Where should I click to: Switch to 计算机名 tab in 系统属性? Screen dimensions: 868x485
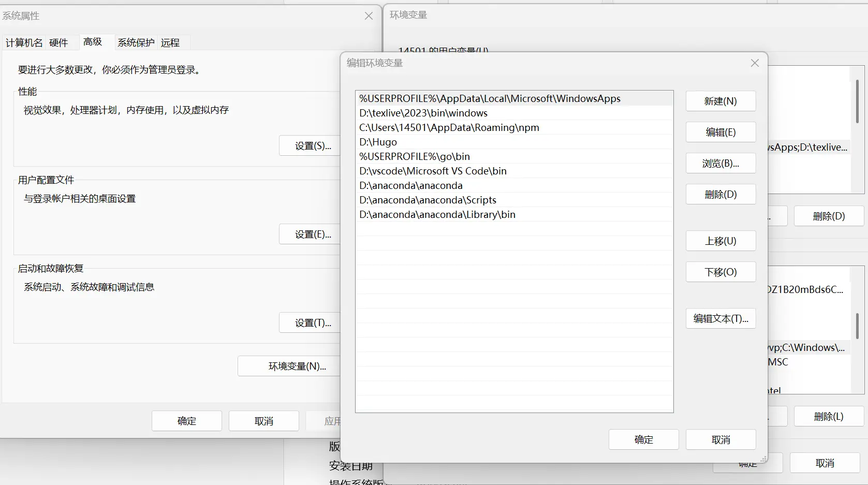coord(24,42)
